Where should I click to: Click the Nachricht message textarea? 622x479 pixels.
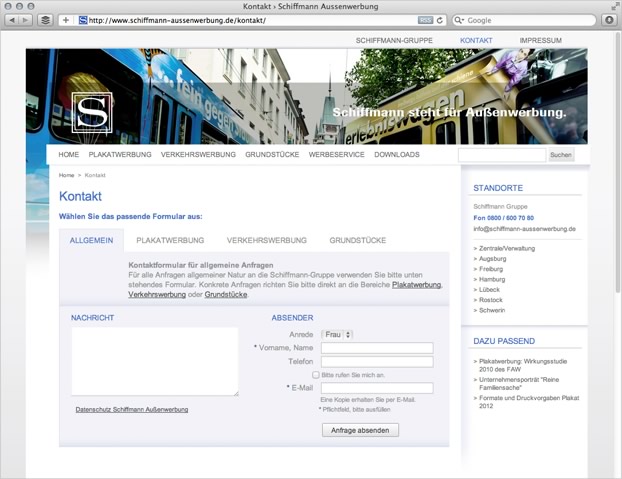(x=155, y=361)
